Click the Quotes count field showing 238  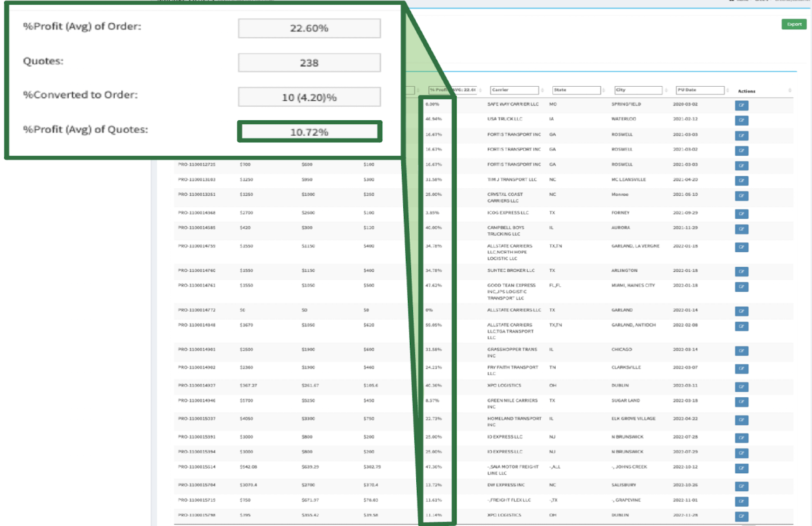click(310, 63)
